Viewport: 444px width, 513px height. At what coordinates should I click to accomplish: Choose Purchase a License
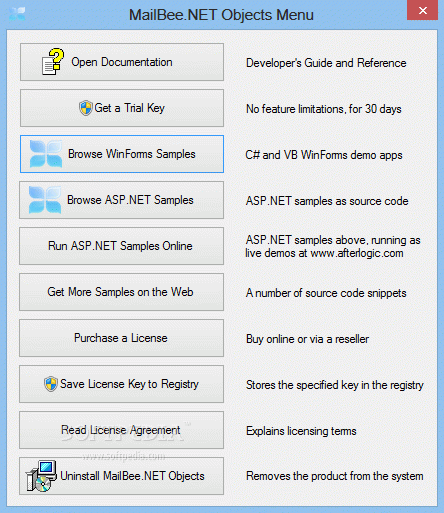pyautogui.click(x=121, y=338)
